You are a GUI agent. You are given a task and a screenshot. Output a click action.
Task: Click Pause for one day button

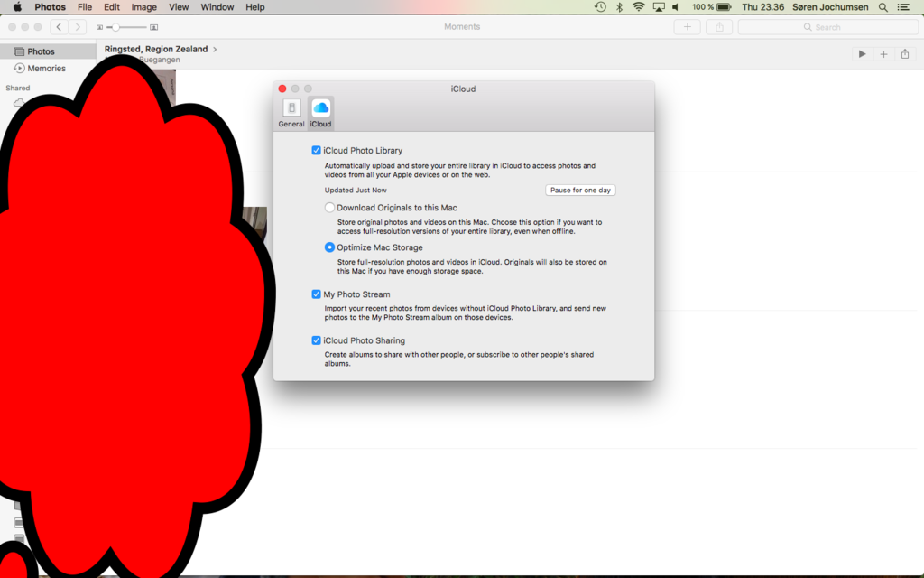(580, 190)
